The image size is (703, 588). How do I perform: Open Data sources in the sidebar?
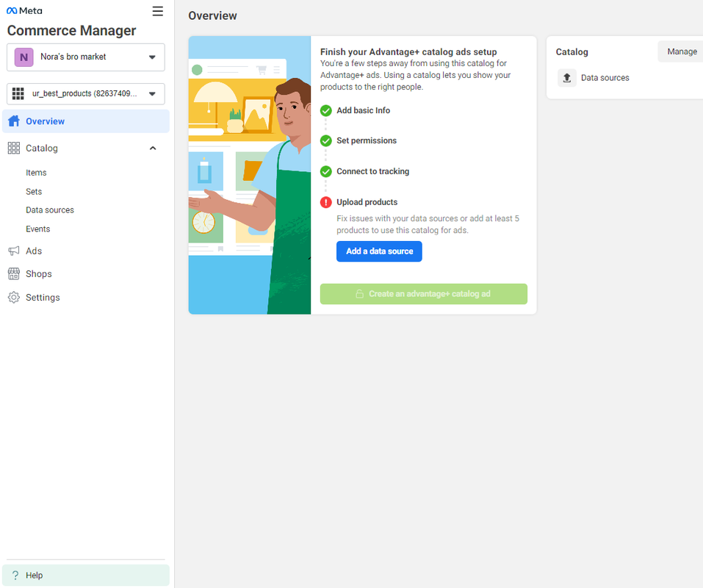(50, 210)
